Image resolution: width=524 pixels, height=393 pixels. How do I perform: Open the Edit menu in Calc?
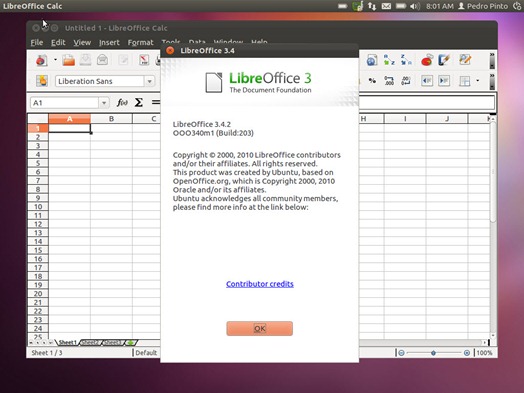58,42
